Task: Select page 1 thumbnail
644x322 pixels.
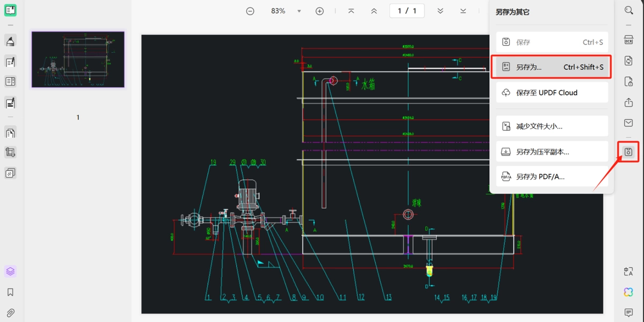Action: click(78, 59)
